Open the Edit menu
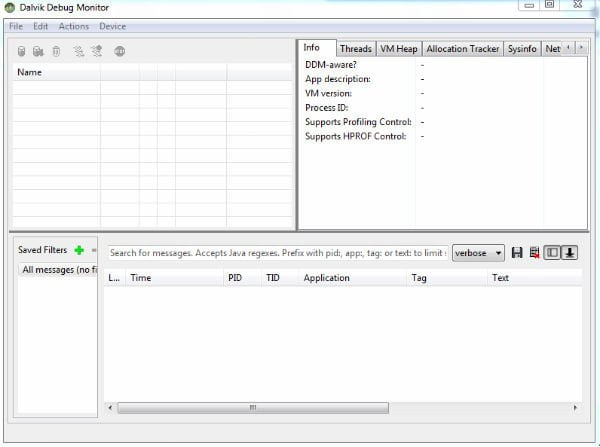This screenshot has width=600, height=447. tap(40, 26)
